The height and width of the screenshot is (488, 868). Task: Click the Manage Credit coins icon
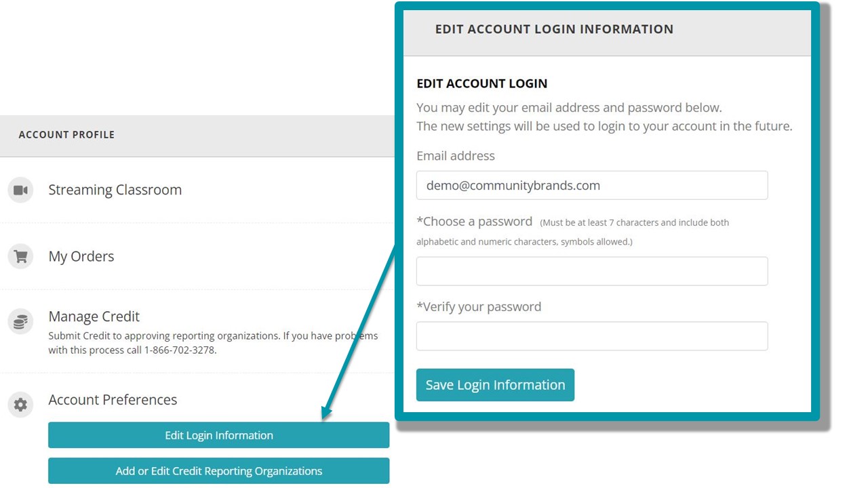point(20,321)
